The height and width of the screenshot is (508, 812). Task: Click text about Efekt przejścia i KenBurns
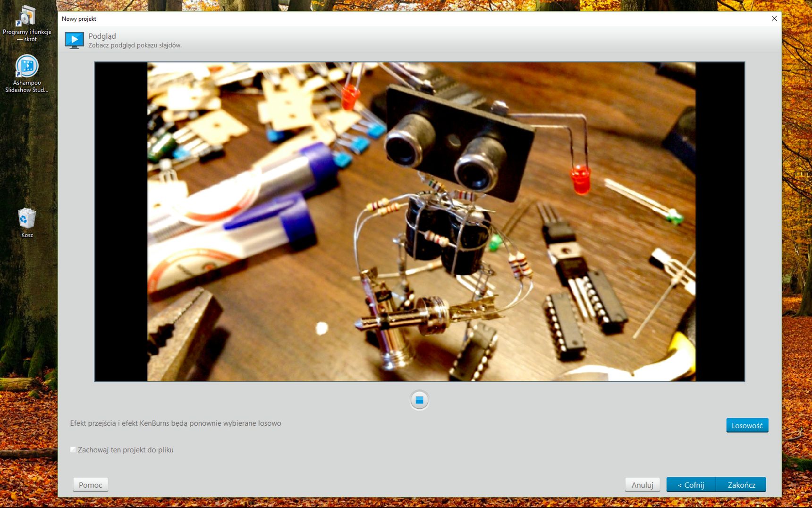click(x=176, y=423)
